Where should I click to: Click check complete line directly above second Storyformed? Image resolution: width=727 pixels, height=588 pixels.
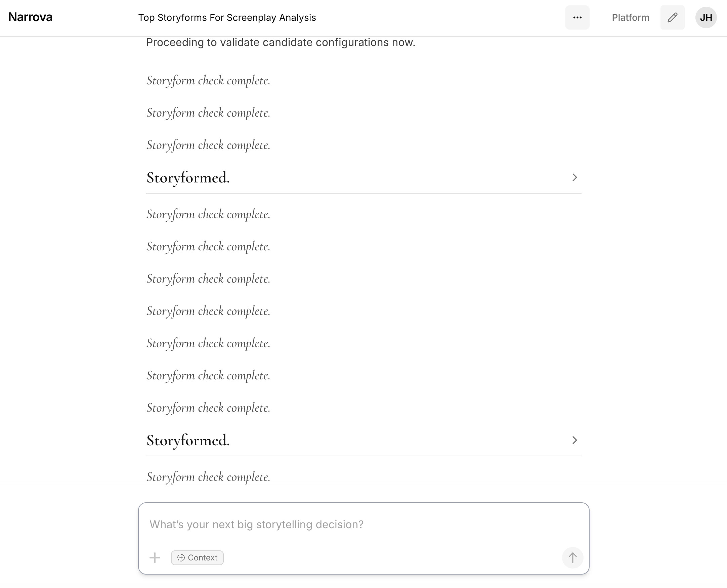(208, 408)
